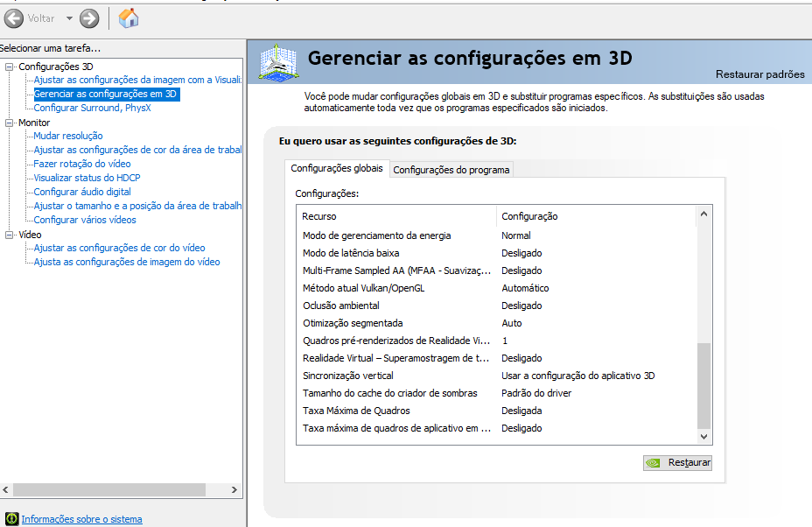Select Quadros pré-renderizados de Realidade Virtual row
Viewport: 812px width, 527px height.
click(x=496, y=341)
